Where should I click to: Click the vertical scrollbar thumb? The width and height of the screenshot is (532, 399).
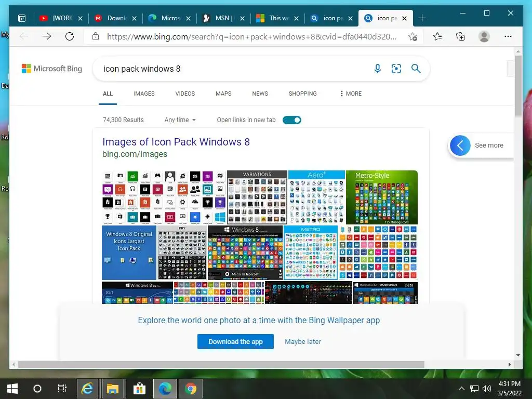(518, 86)
